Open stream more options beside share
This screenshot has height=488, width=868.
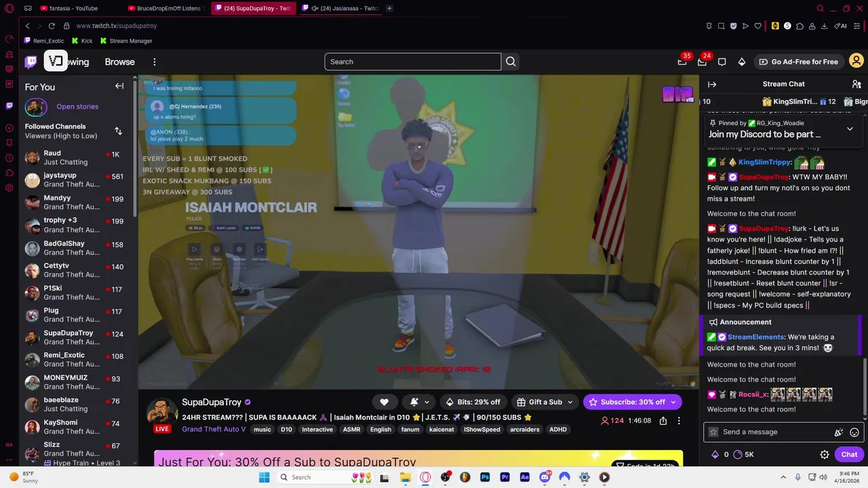point(679,421)
